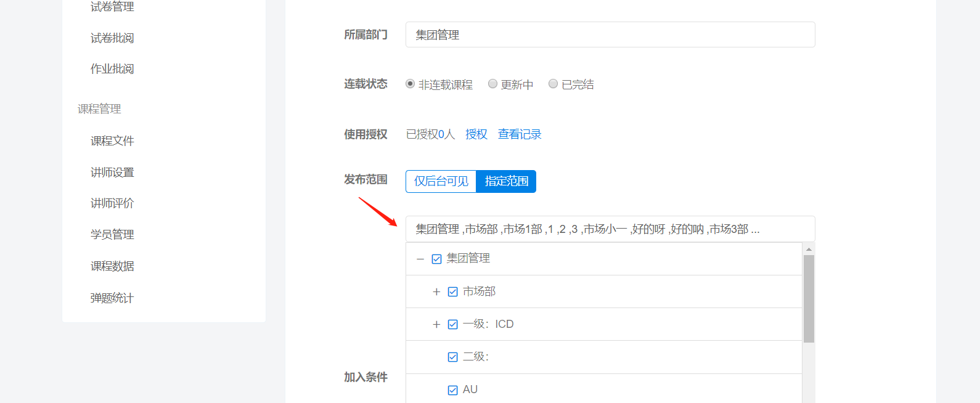Expand the 一级: ICD tree node
Screen dimensions: 980x403
point(436,324)
